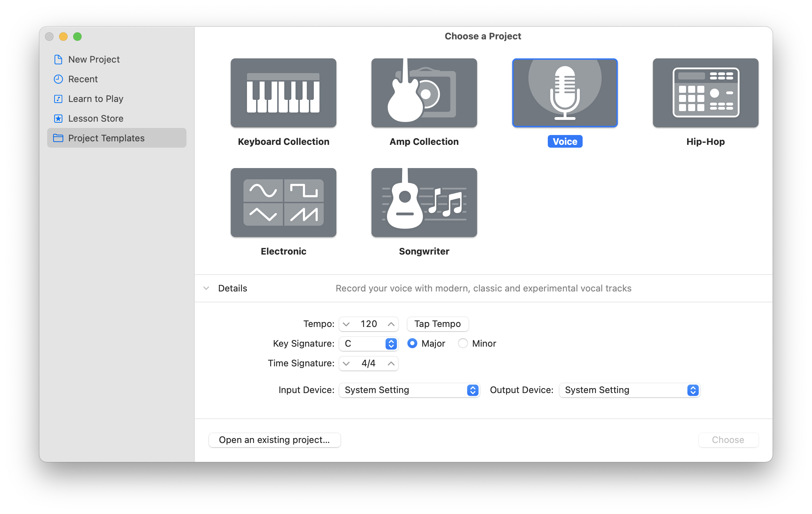Image resolution: width=812 pixels, height=514 pixels.
Task: Select the Electronic template
Action: pyautogui.click(x=283, y=203)
